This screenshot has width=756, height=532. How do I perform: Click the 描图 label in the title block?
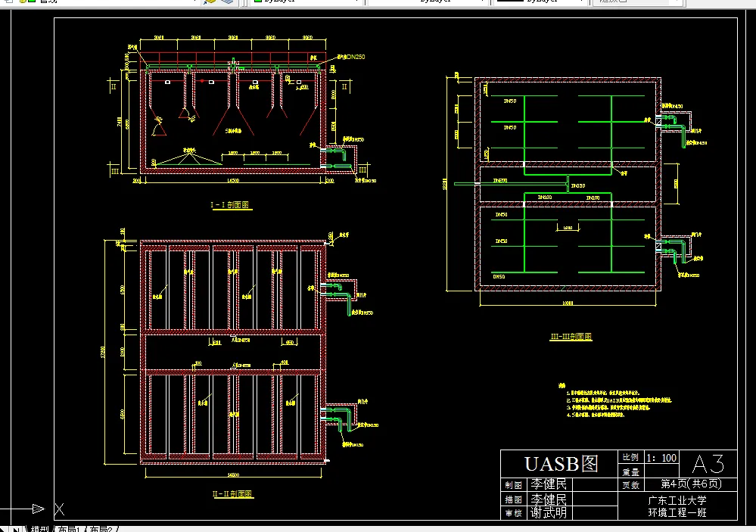click(x=514, y=499)
